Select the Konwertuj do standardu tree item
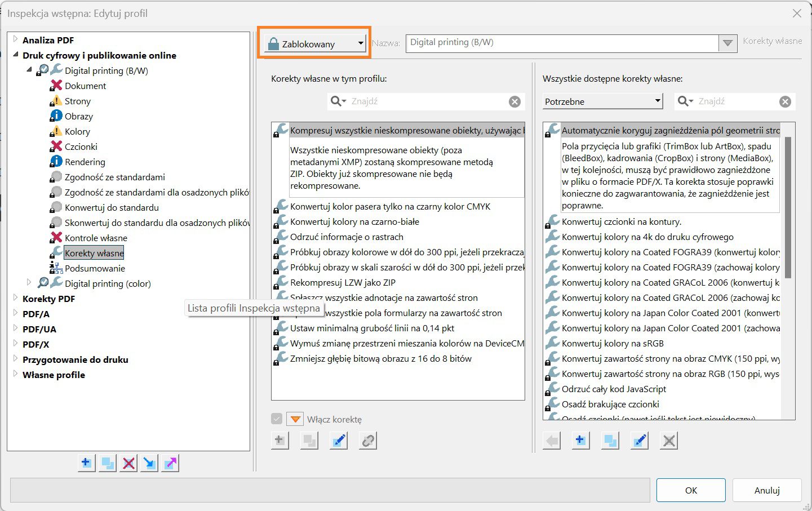Screen dimensions: 812x511 tap(112, 207)
